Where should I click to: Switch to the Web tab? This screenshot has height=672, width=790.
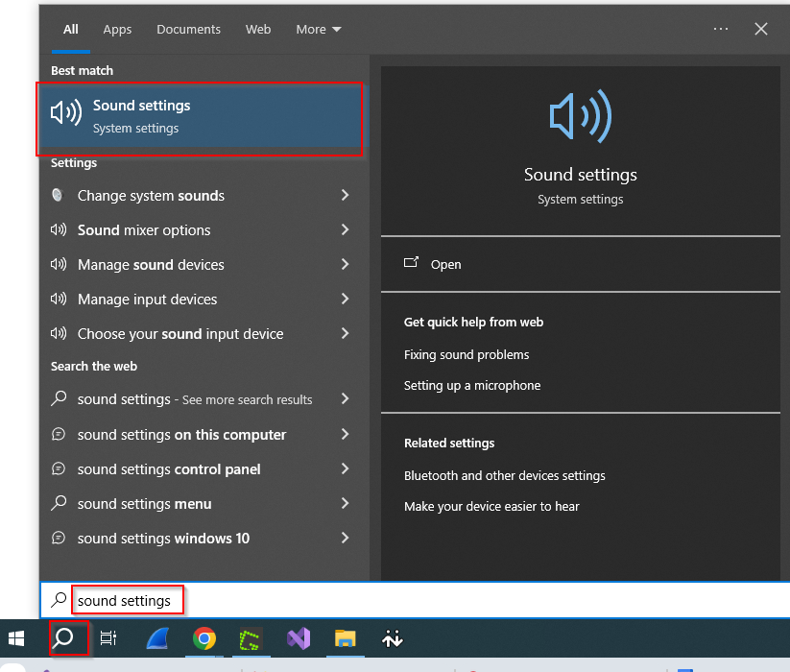(x=258, y=29)
